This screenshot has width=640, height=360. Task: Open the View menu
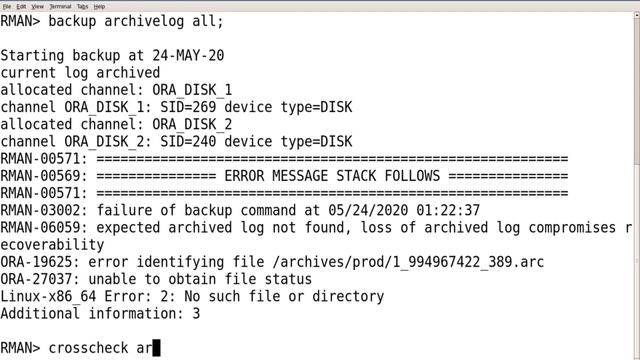[x=37, y=7]
